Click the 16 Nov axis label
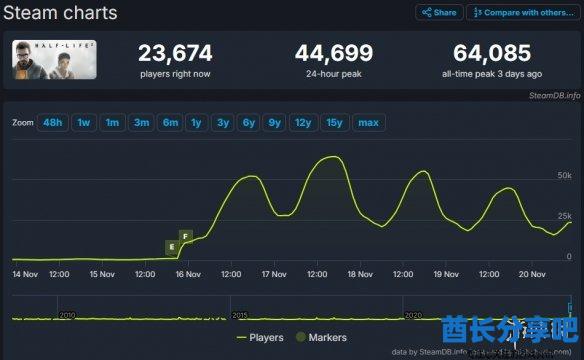 pos(188,274)
